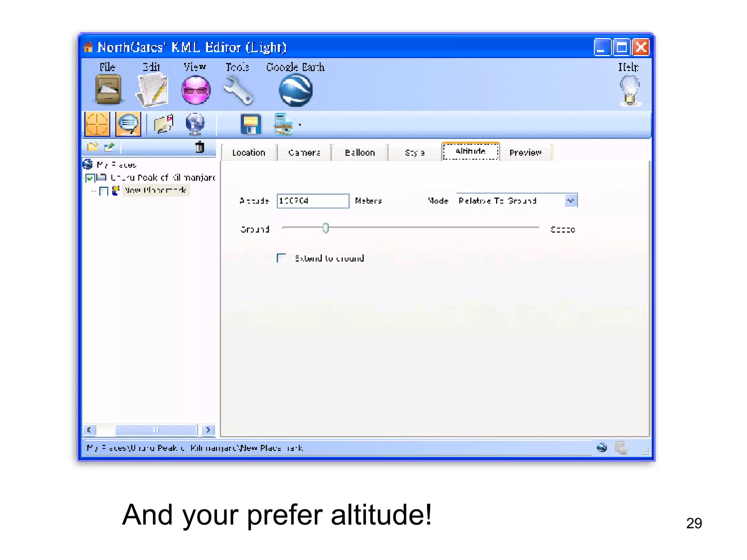Click the Altitude meters input field
747x560 pixels.
(x=313, y=201)
